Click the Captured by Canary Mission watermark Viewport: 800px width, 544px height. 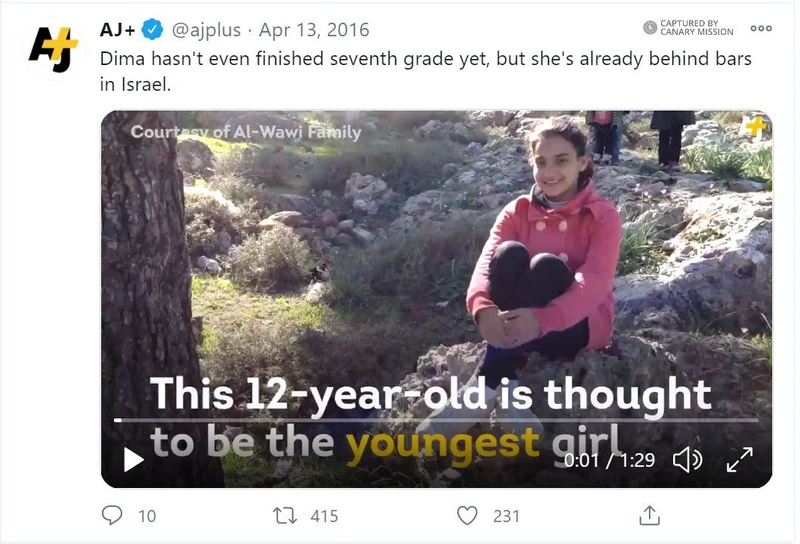[x=688, y=28]
